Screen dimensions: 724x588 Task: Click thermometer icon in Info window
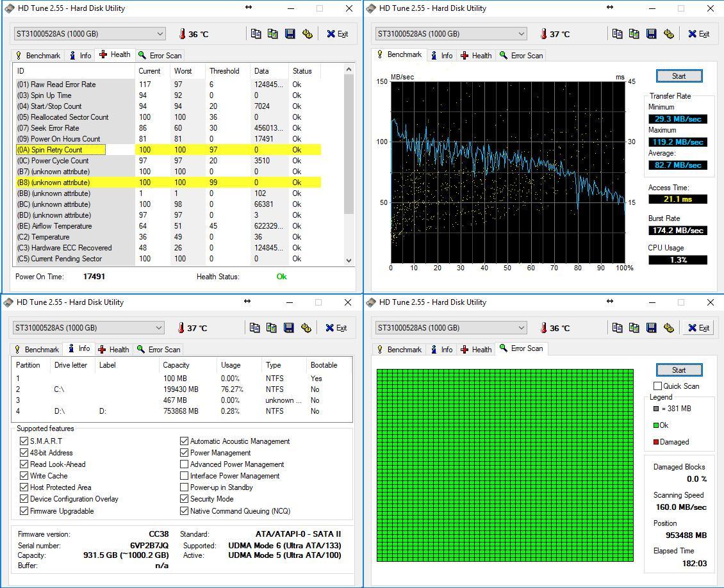coord(181,328)
